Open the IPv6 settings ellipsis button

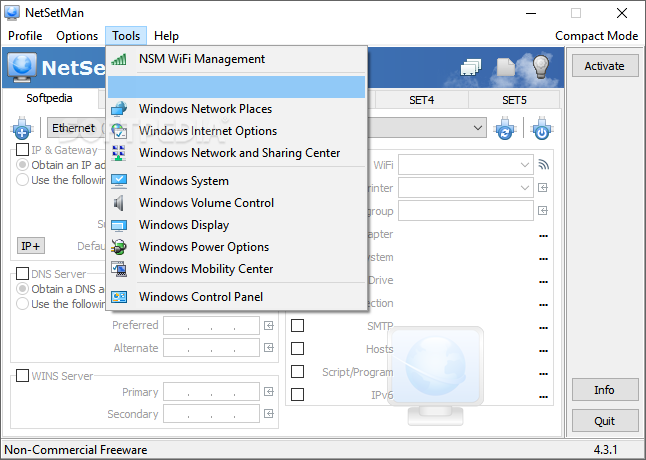click(543, 397)
